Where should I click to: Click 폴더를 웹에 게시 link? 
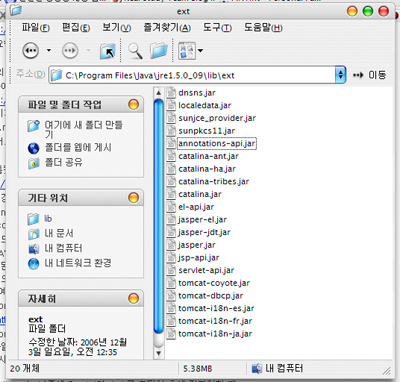[78, 147]
